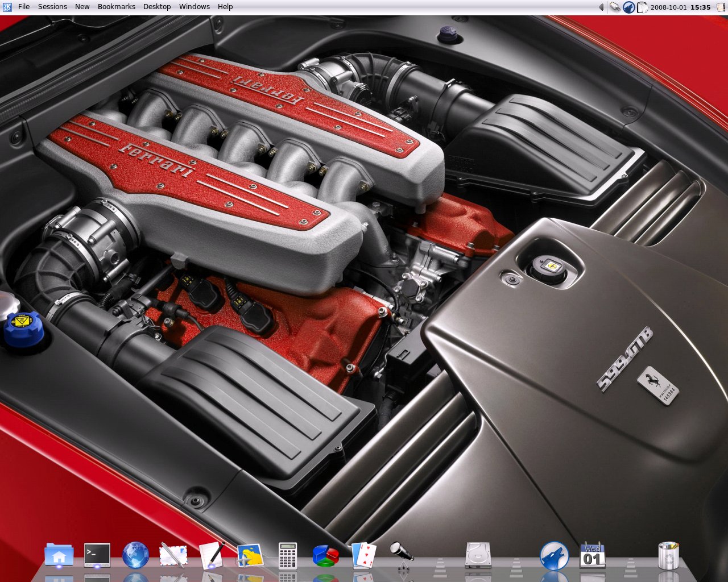728x582 pixels.
Task: Launch the Konsole terminal from dock
Action: pyautogui.click(x=97, y=555)
